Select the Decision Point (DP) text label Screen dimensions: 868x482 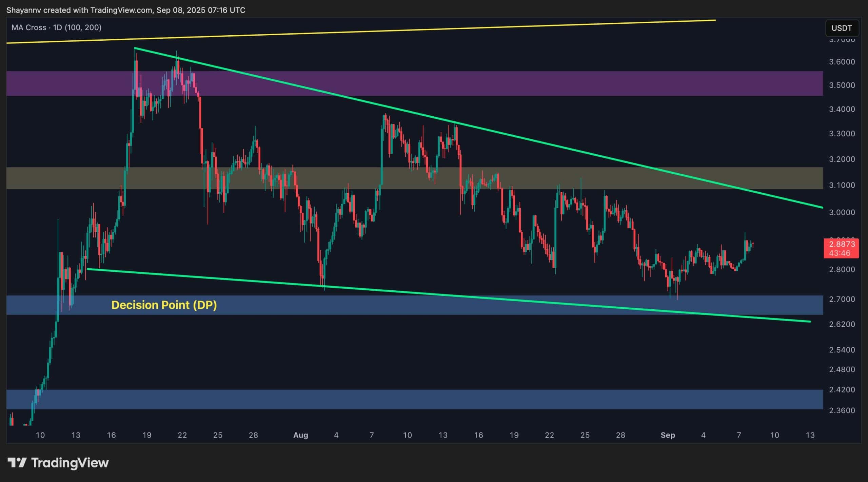pos(164,305)
